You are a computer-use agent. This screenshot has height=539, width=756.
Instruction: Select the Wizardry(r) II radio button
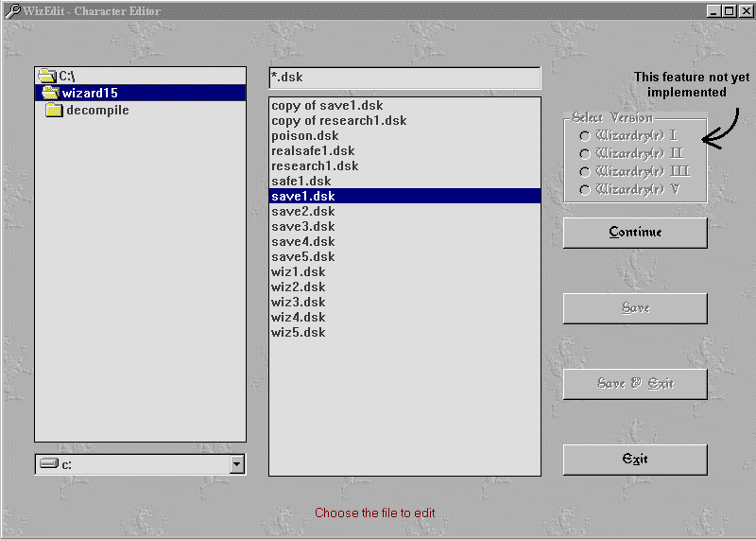point(585,154)
